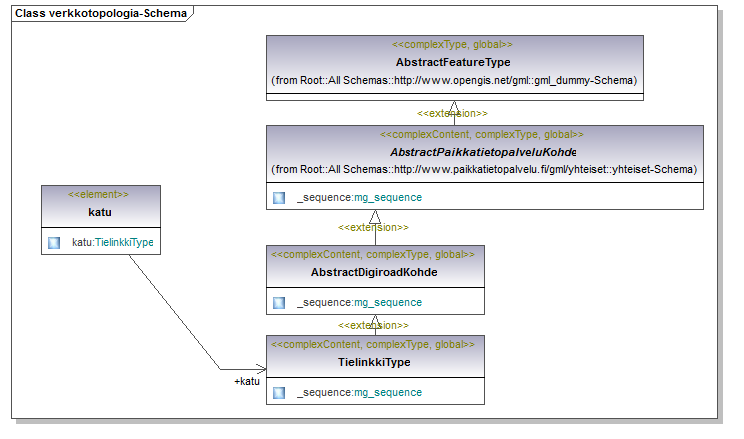Select the AbstractDigiroadKohde class header
Screen dimensions: 744x439
(x=374, y=271)
